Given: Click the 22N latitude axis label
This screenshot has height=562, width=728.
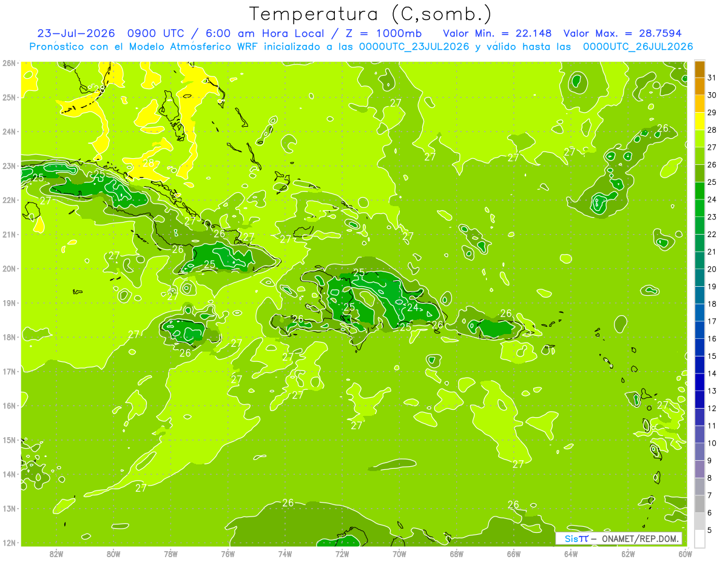Looking at the screenshot, I should click(8, 200).
